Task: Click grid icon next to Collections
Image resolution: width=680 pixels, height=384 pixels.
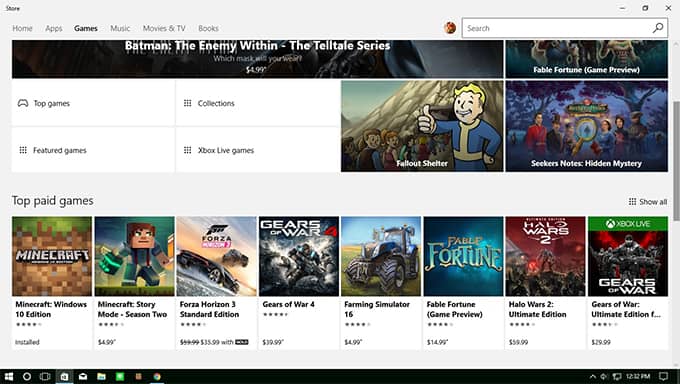Action: (x=187, y=103)
